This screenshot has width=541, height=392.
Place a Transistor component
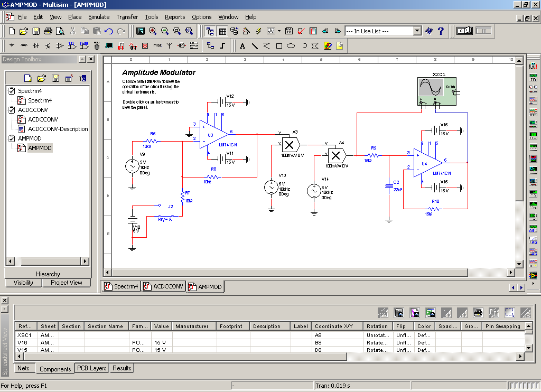point(48,45)
